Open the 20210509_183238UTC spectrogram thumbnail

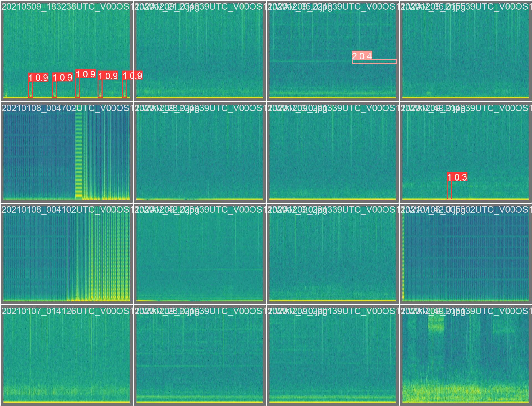coord(66,42)
